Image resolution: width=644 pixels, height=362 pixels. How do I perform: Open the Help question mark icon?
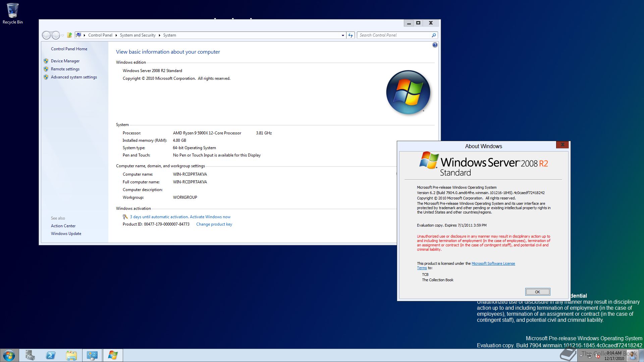click(435, 45)
